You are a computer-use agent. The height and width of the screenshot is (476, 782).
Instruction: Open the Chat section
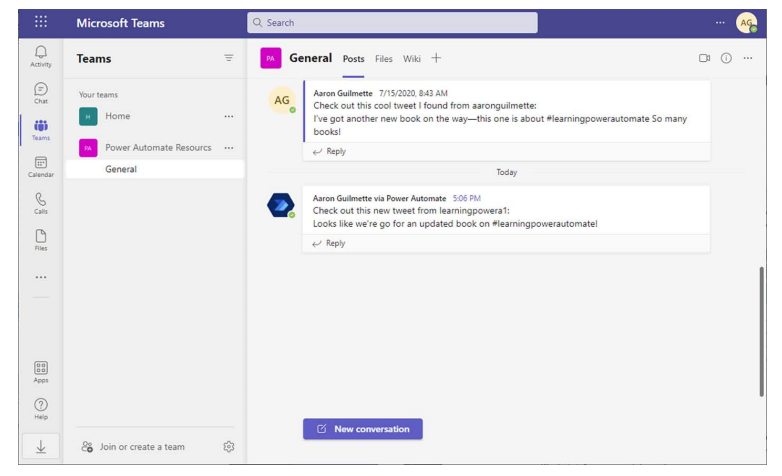click(41, 93)
